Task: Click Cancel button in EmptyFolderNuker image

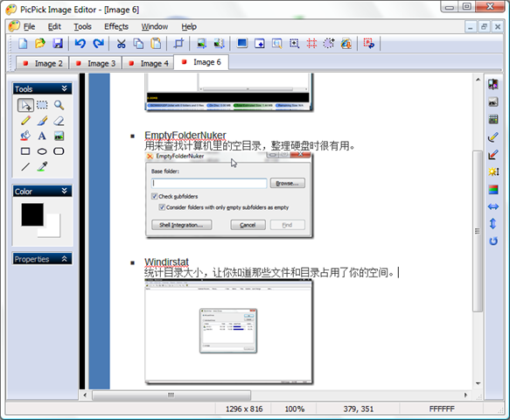Action: click(248, 225)
